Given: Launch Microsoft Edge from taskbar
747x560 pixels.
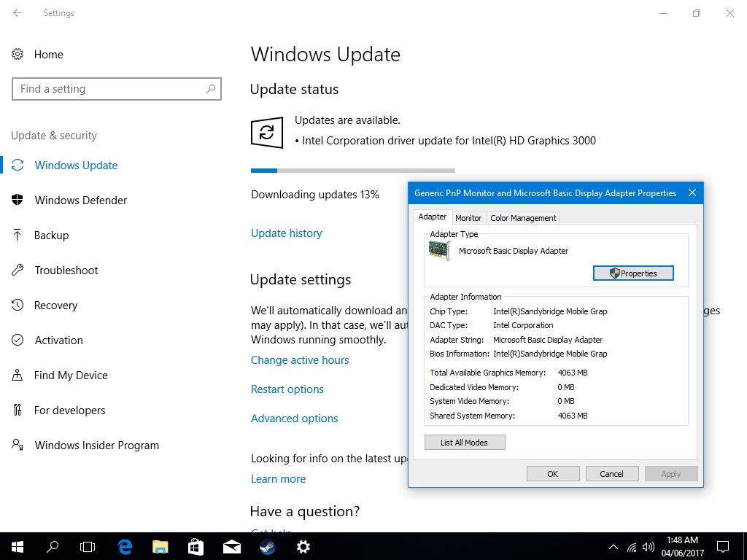Looking at the screenshot, I should [124, 547].
